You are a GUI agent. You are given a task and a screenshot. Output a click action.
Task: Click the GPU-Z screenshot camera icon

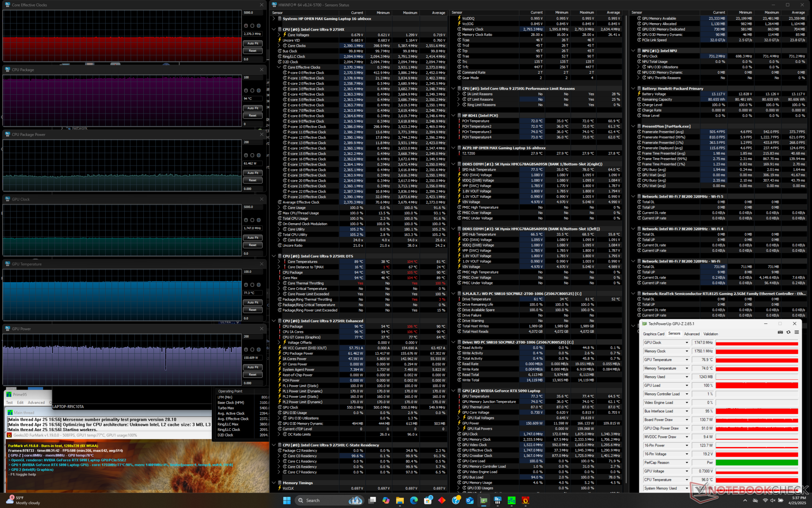pyautogui.click(x=780, y=332)
